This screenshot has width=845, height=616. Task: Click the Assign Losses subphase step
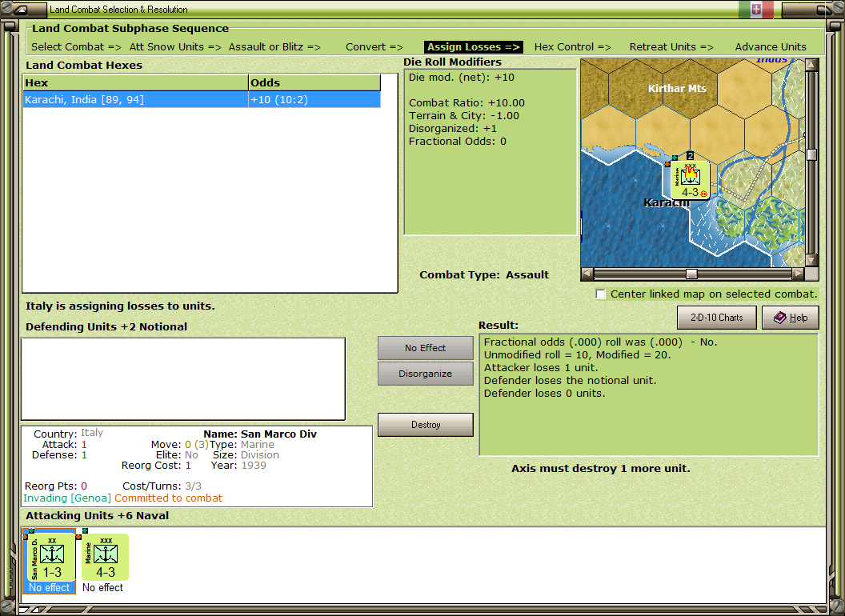pos(474,47)
